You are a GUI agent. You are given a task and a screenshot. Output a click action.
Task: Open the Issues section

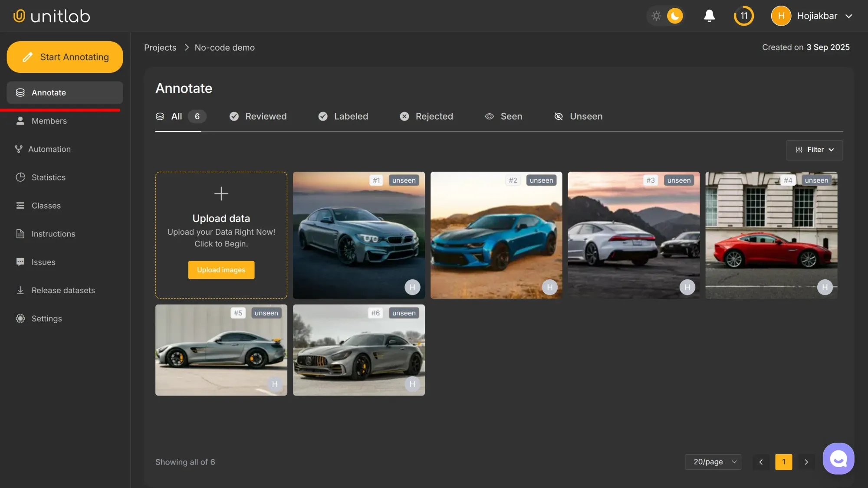click(43, 262)
